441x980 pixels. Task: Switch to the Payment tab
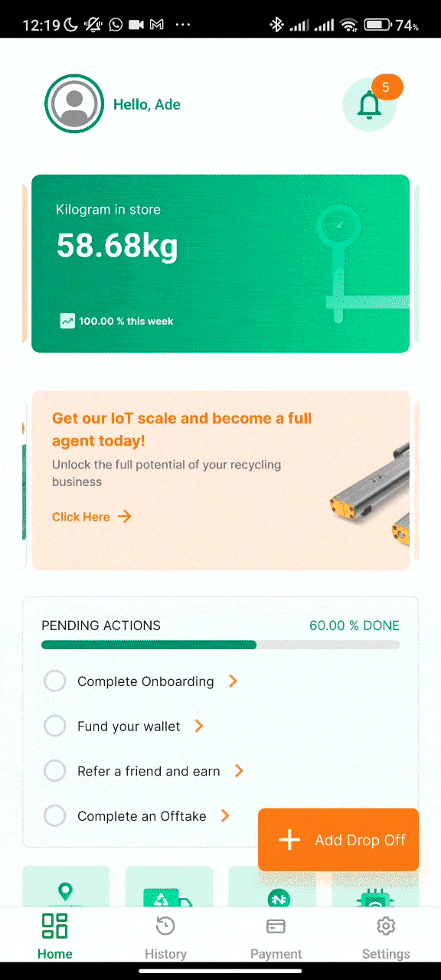[276, 937]
